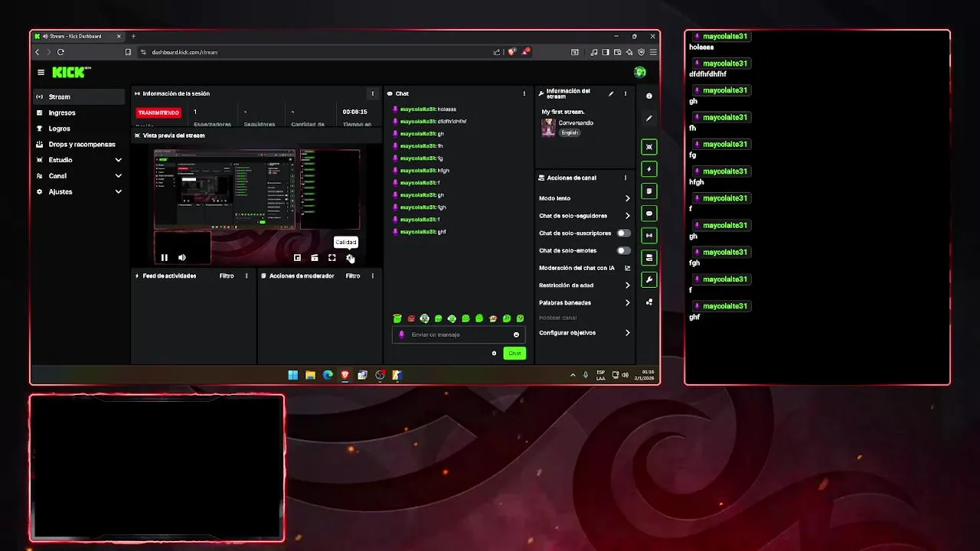Toggle Chat de solo-emotes switch
The image size is (980, 551).
tap(624, 250)
